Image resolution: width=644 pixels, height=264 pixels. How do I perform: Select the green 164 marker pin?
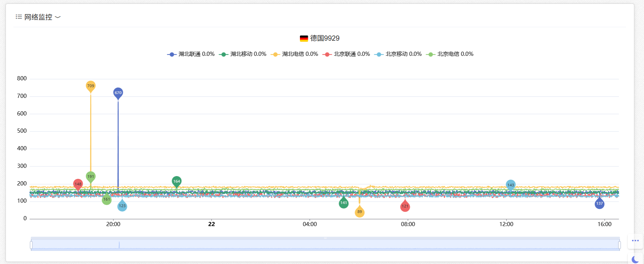tap(177, 181)
